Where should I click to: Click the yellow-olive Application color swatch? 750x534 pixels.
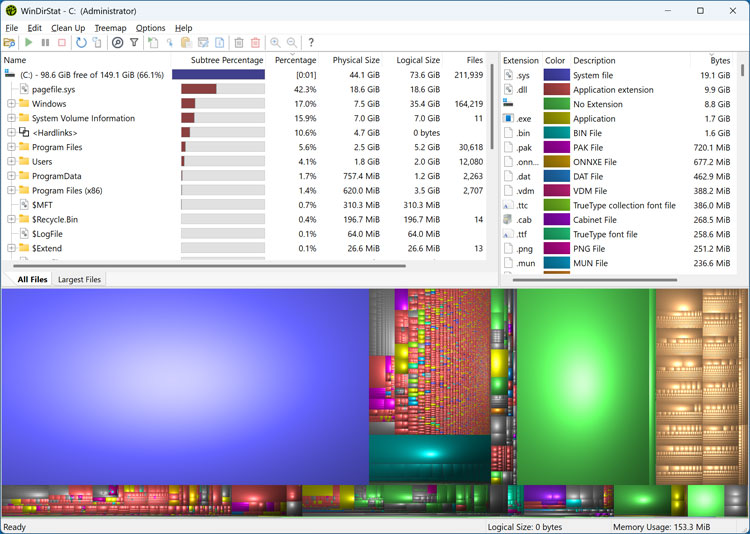pyautogui.click(x=556, y=118)
